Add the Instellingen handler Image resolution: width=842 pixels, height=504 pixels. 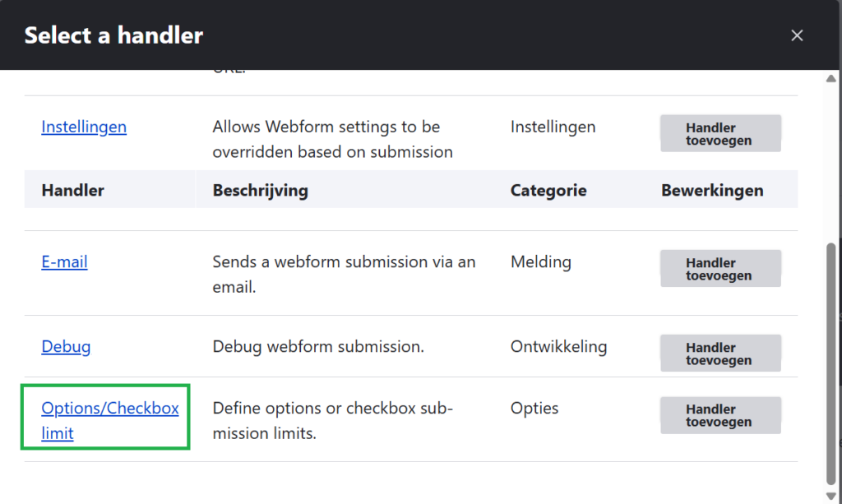pos(720,134)
